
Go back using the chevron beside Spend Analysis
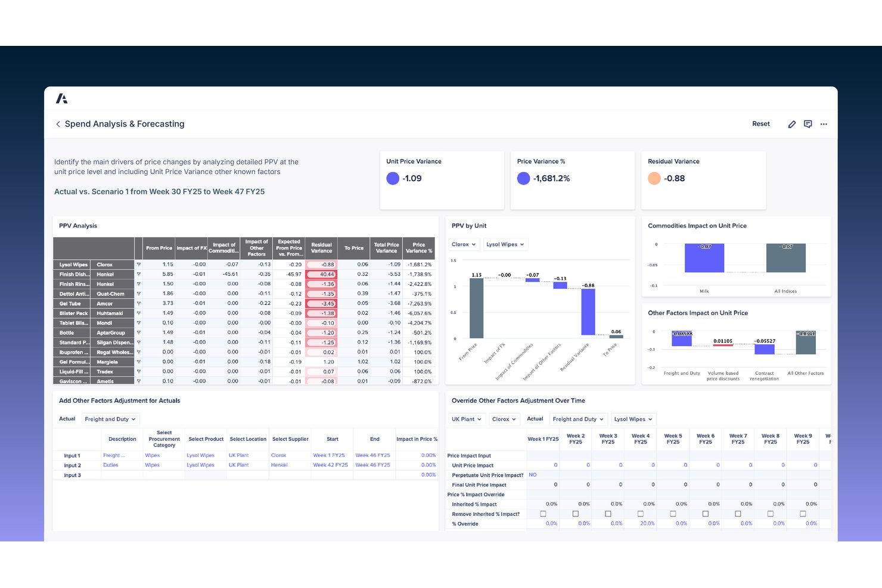tap(58, 124)
